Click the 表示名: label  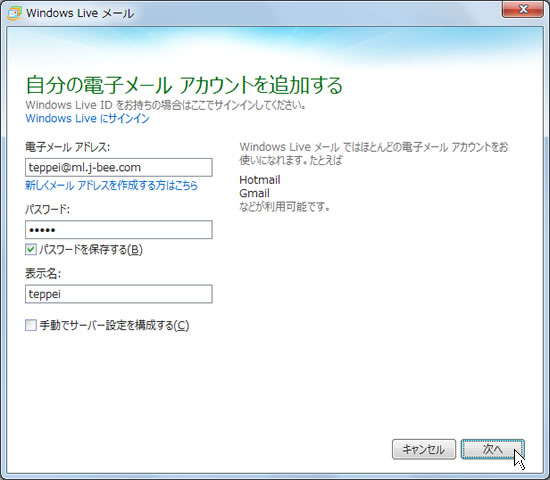(x=43, y=273)
